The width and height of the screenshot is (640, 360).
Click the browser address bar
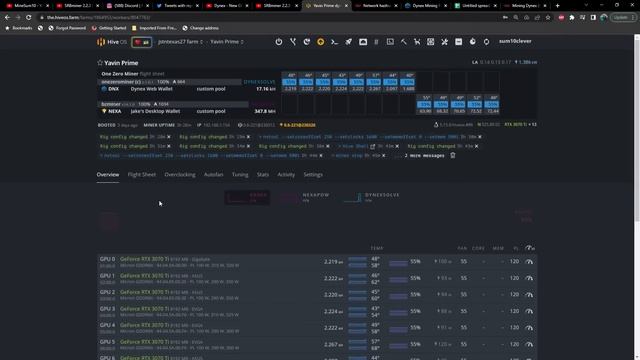click(269, 18)
